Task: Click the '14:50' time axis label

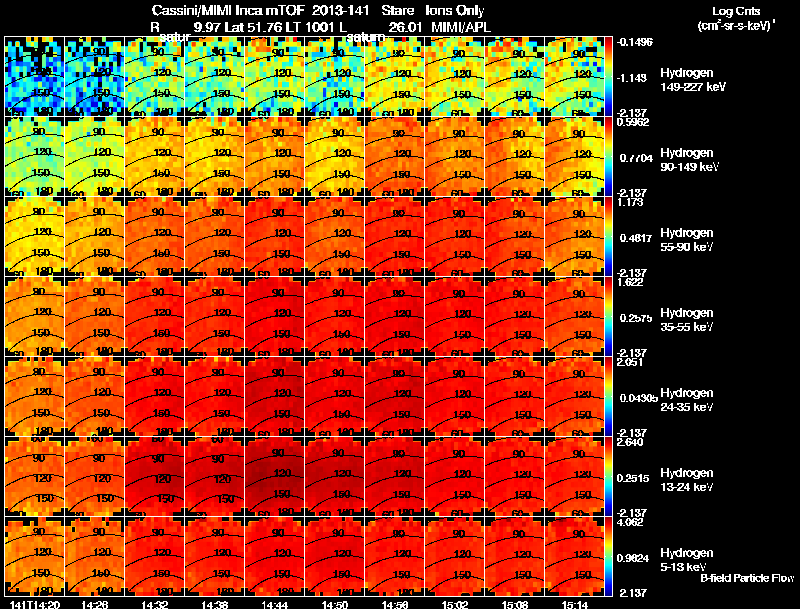Action: tap(335, 604)
